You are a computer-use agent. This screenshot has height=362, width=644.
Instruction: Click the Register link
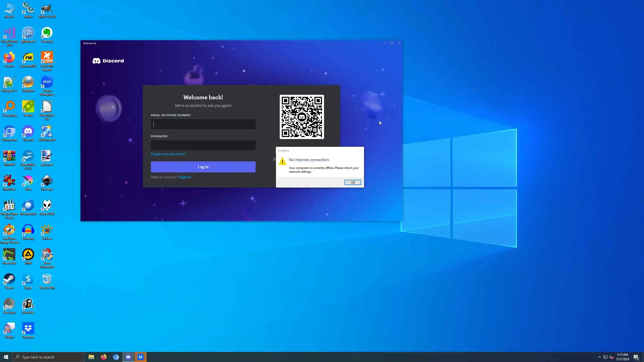[x=185, y=177]
